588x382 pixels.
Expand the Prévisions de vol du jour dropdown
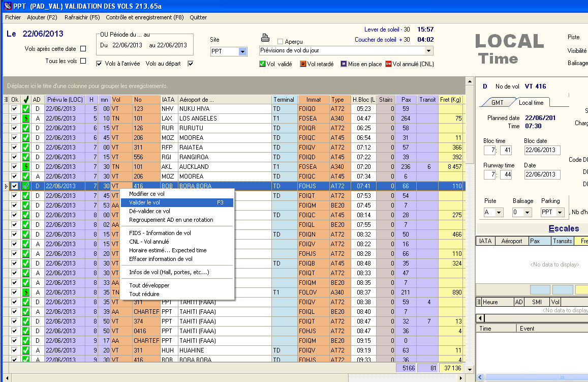click(428, 51)
